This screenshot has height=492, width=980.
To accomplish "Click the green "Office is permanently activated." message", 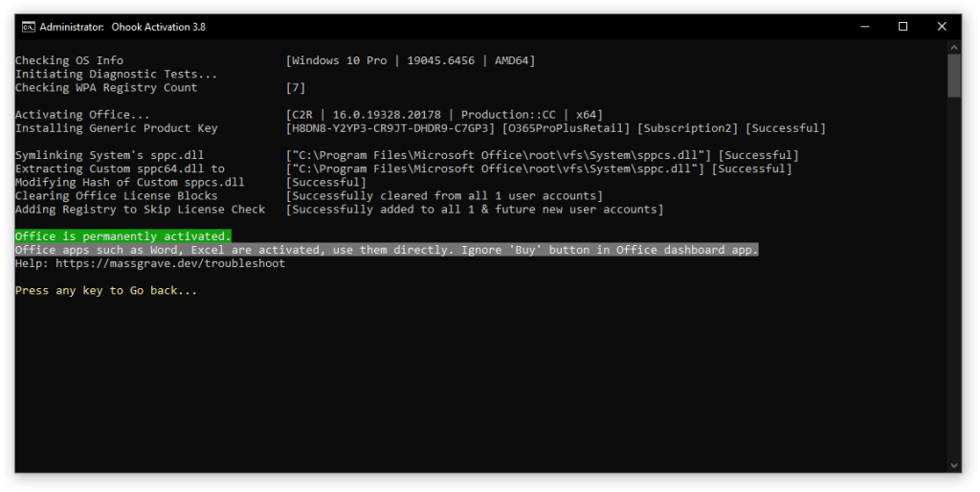I will coord(122,236).
